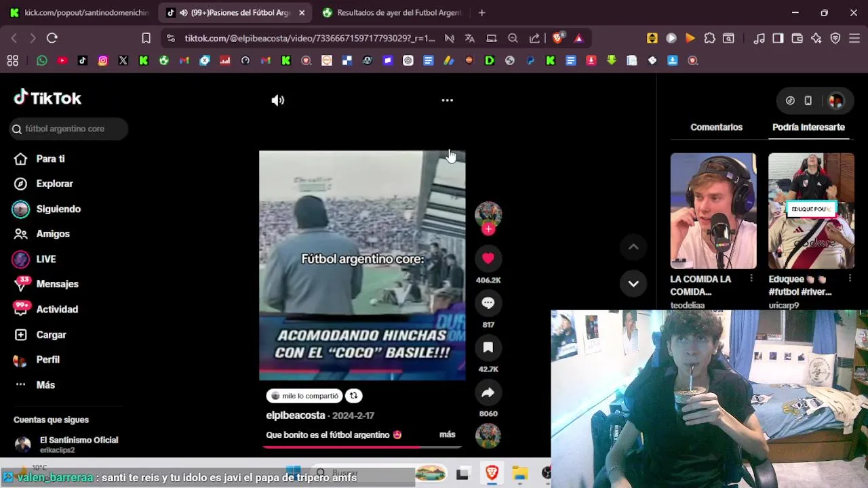Image resolution: width=868 pixels, height=488 pixels.
Task: Click the phone app icon in TikTok header
Action: pyautogui.click(x=808, y=101)
